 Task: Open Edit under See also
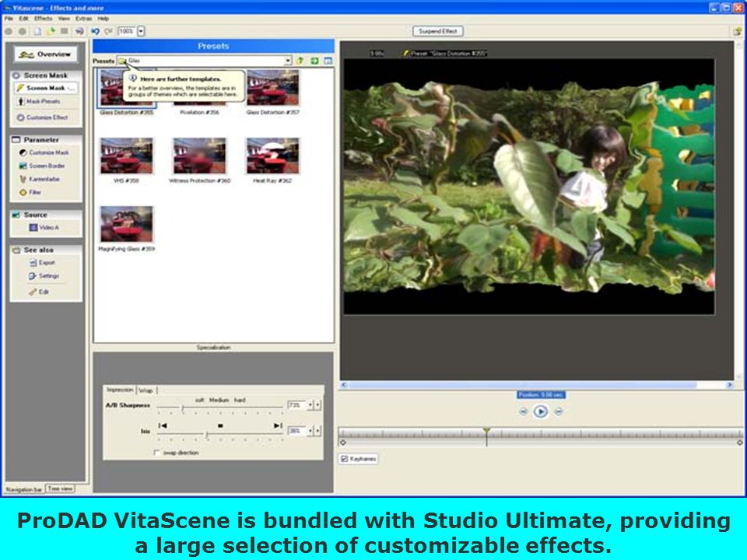(x=39, y=292)
